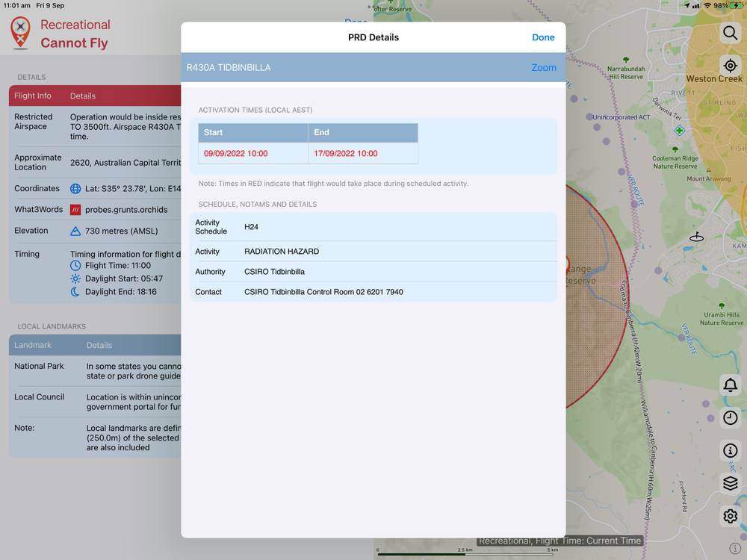Tap the National Park landmark row
Screen dimensions: 747x560
click(96, 371)
